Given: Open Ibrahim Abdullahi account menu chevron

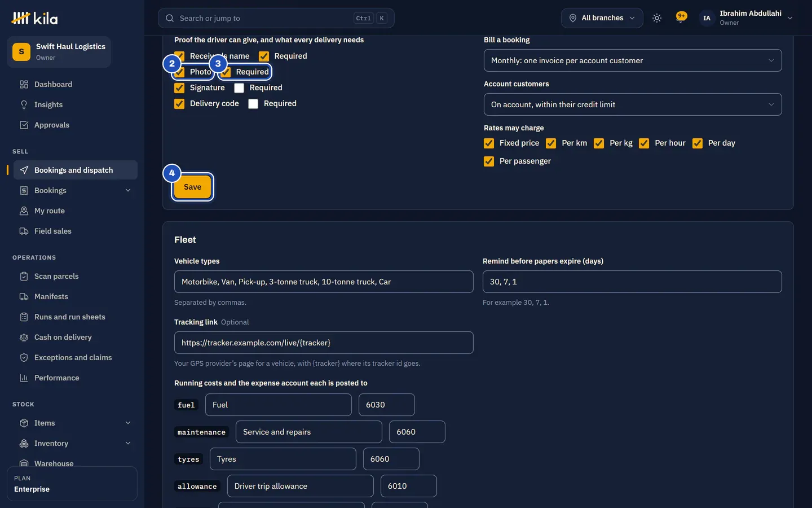Looking at the screenshot, I should tap(790, 18).
